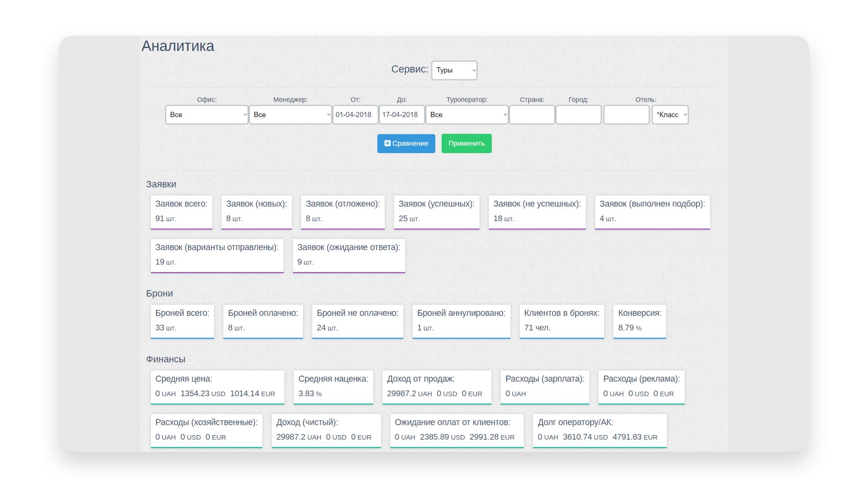Click the Заявок (успешных) stat card
This screenshot has height=488, width=868.
click(x=436, y=211)
